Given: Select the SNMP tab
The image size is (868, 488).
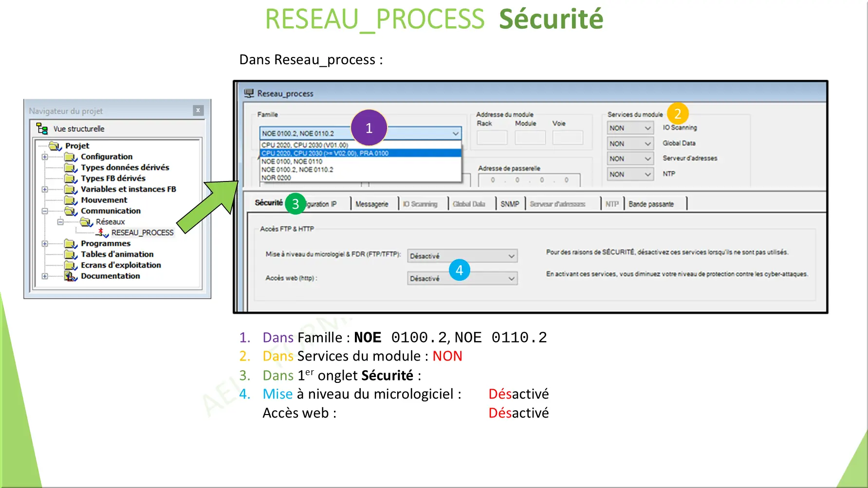Looking at the screenshot, I should (x=509, y=203).
